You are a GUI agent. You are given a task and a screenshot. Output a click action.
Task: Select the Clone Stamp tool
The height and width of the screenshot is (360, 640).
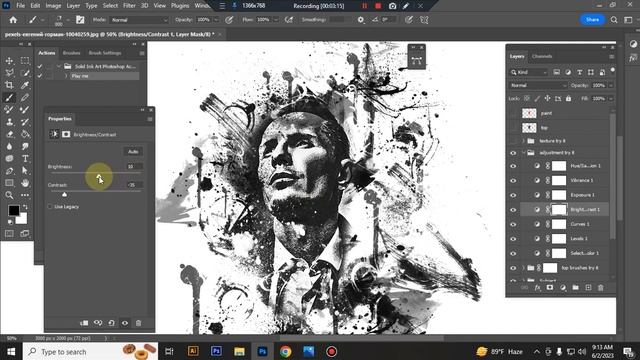(x=9, y=122)
